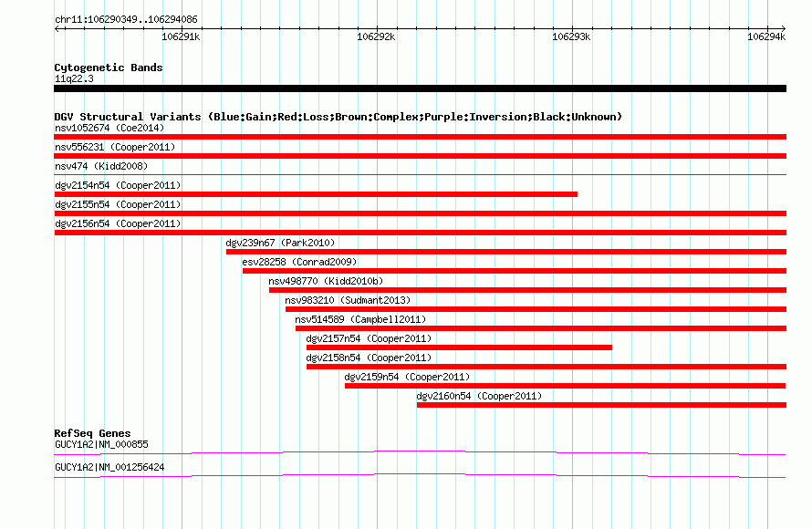Click the black 11q22.3 cytogenetic band bar
The image size is (812, 529).
420,88
